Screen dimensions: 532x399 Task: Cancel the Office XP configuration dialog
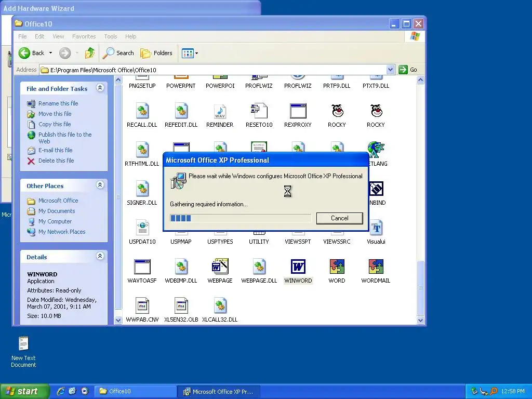(339, 218)
